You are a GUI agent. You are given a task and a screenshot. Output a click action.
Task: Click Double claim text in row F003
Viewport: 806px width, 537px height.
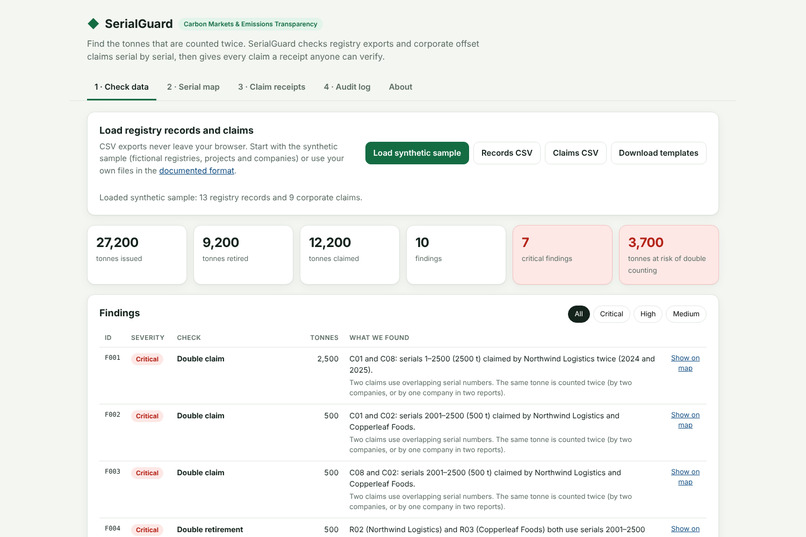click(x=200, y=473)
